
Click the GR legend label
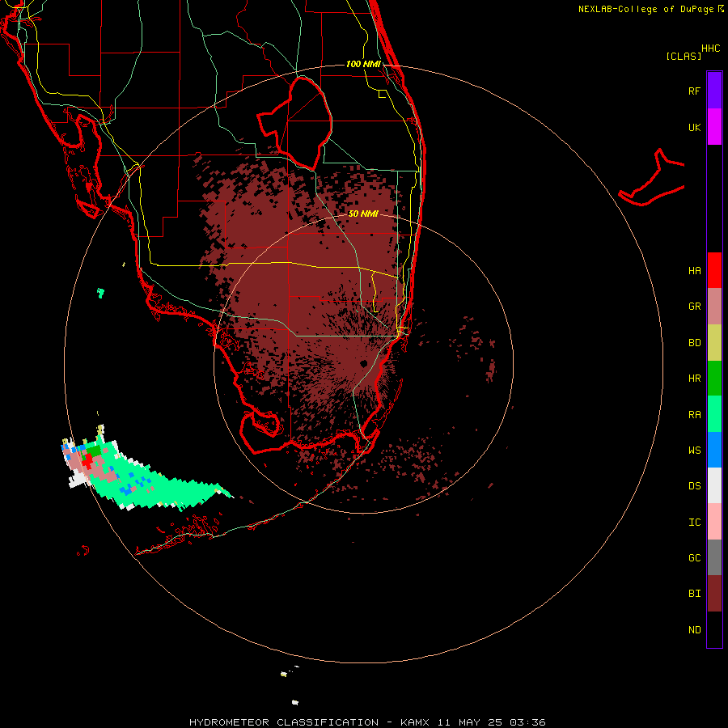694,307
